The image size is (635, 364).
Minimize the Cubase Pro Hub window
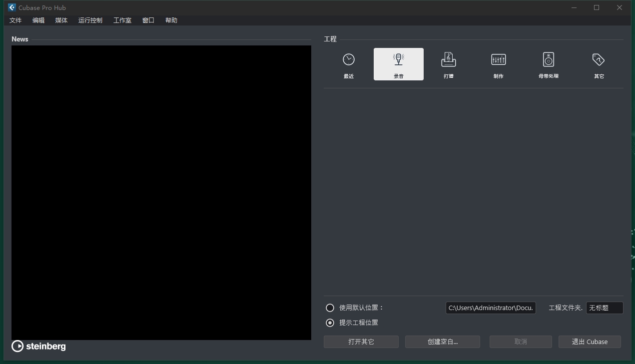tap(574, 7)
